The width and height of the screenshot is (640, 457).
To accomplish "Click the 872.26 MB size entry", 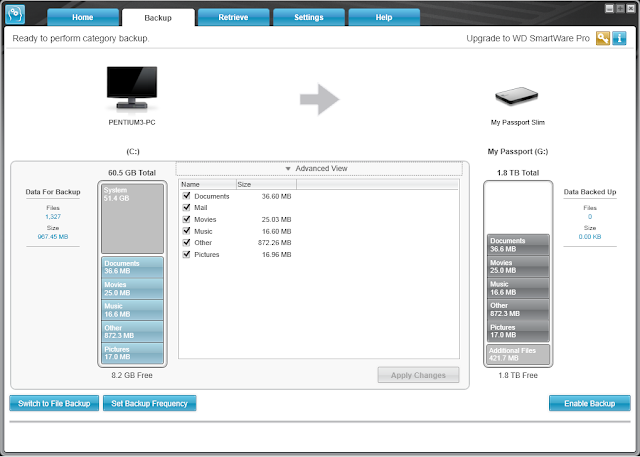I will click(275, 243).
